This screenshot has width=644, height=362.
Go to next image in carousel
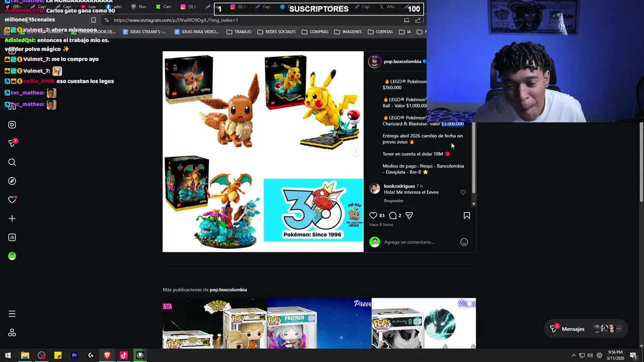click(355, 152)
